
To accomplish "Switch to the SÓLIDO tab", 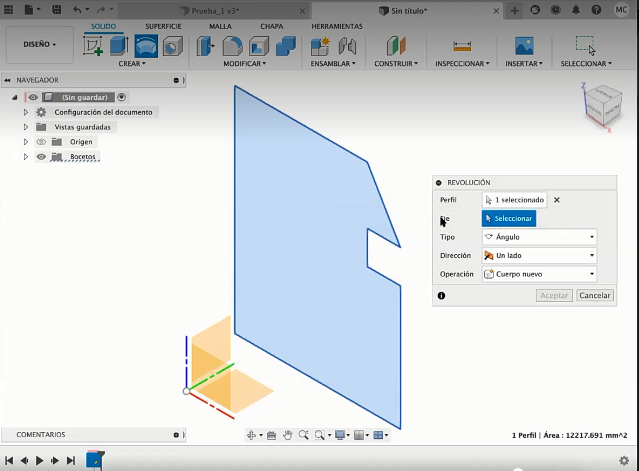I will click(x=103, y=26).
